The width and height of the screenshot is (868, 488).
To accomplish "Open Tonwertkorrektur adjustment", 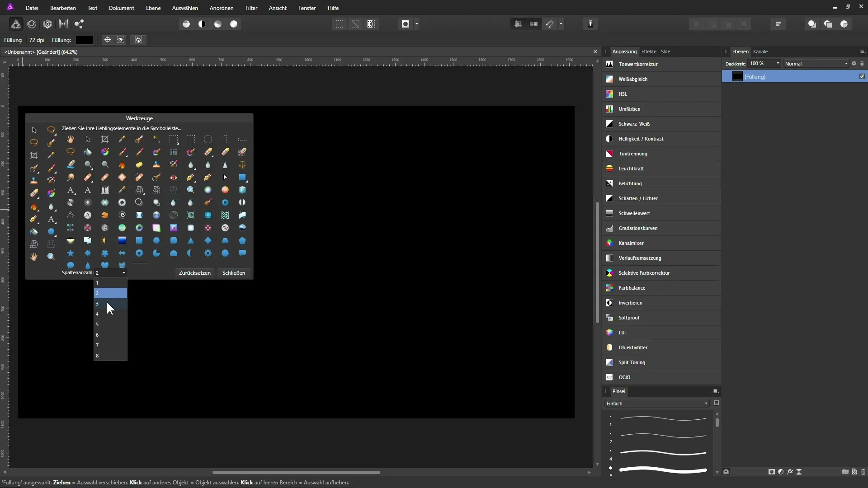I will tap(638, 64).
